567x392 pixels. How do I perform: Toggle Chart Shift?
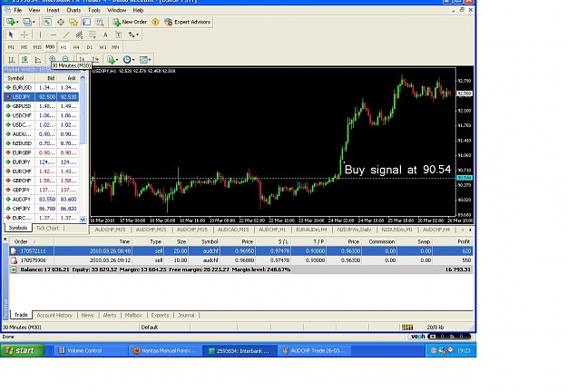tap(95, 60)
